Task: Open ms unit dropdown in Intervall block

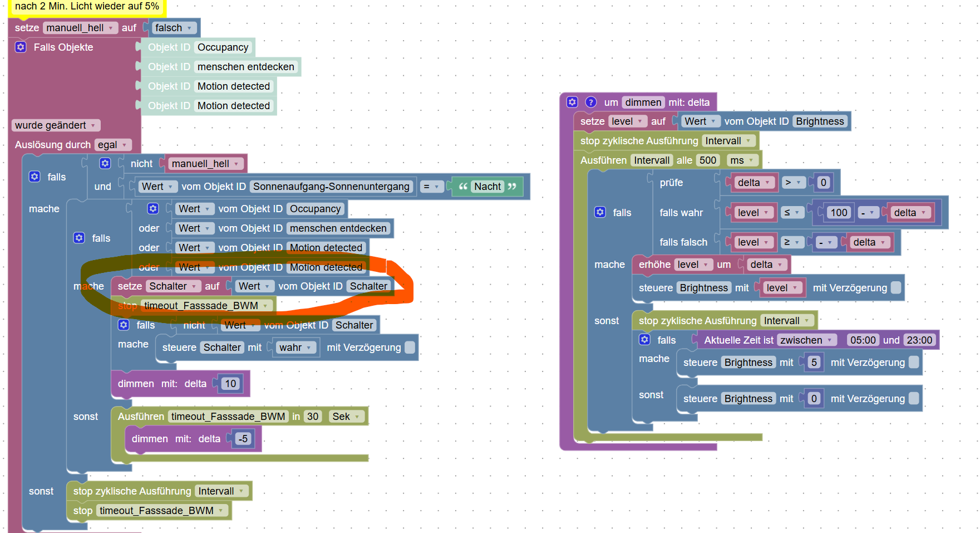Action: (743, 160)
